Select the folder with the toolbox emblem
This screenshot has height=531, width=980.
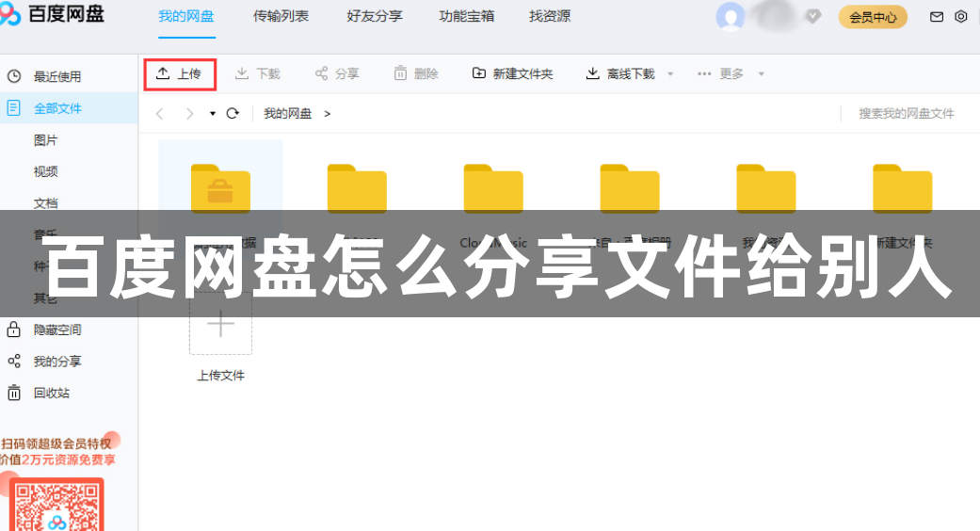click(x=220, y=188)
